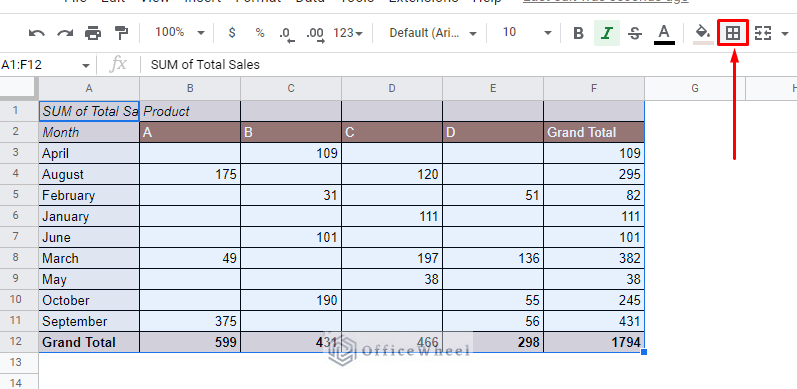
Task: Click the Redo arrow icon
Action: (x=65, y=34)
